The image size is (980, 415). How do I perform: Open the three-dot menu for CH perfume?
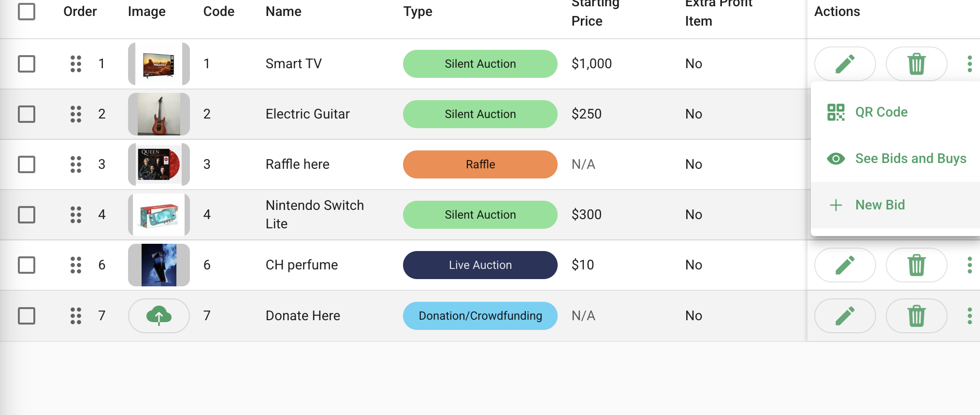(969, 265)
